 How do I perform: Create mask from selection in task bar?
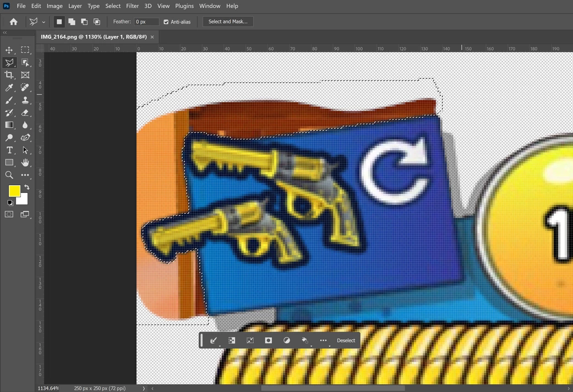click(x=268, y=340)
